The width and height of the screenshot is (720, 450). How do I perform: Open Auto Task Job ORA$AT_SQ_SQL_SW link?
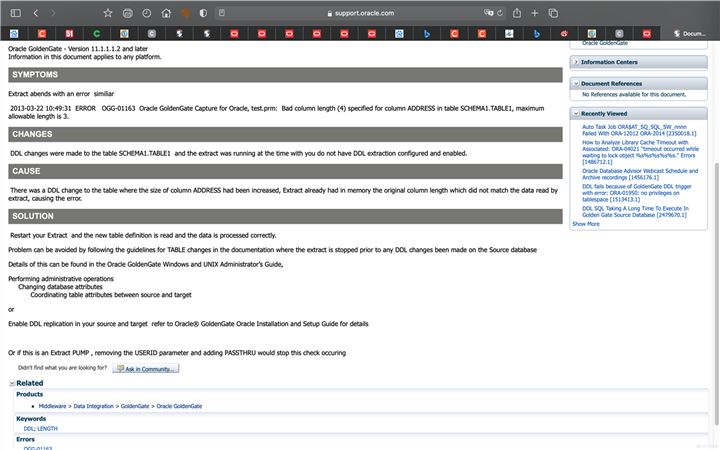(639, 130)
